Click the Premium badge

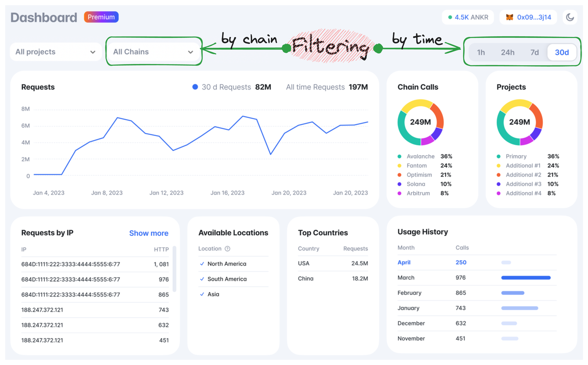(101, 17)
